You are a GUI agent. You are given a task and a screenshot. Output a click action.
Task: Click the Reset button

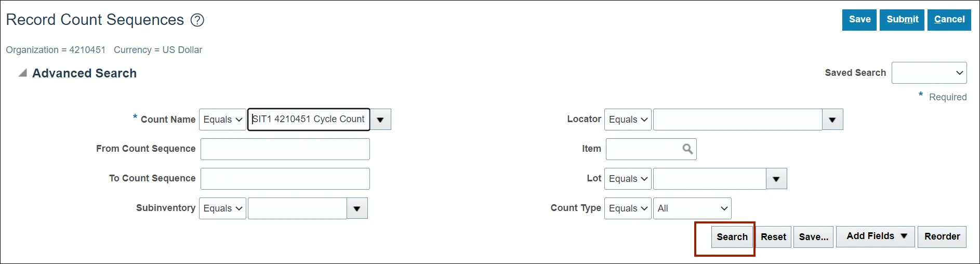[773, 237]
